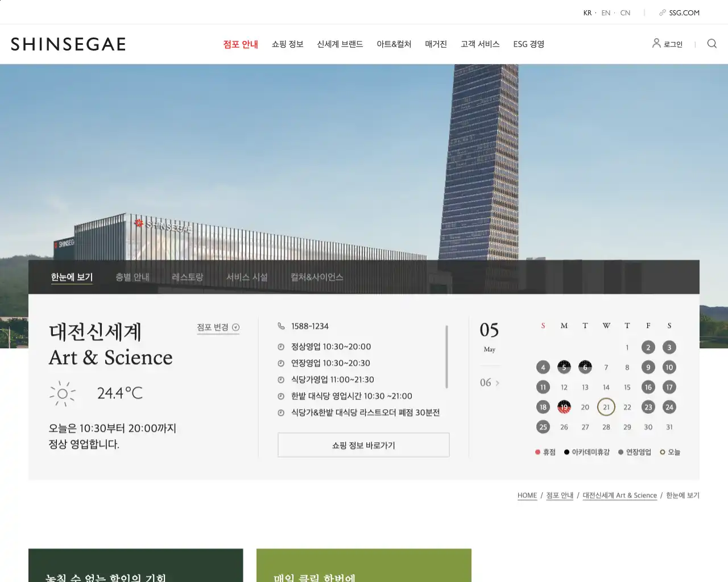Select today's date 21 on calendar
This screenshot has height=582, width=728.
pyautogui.click(x=606, y=407)
